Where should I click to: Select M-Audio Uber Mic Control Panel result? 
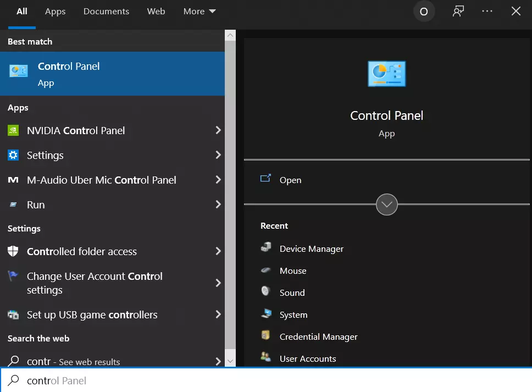(112, 180)
